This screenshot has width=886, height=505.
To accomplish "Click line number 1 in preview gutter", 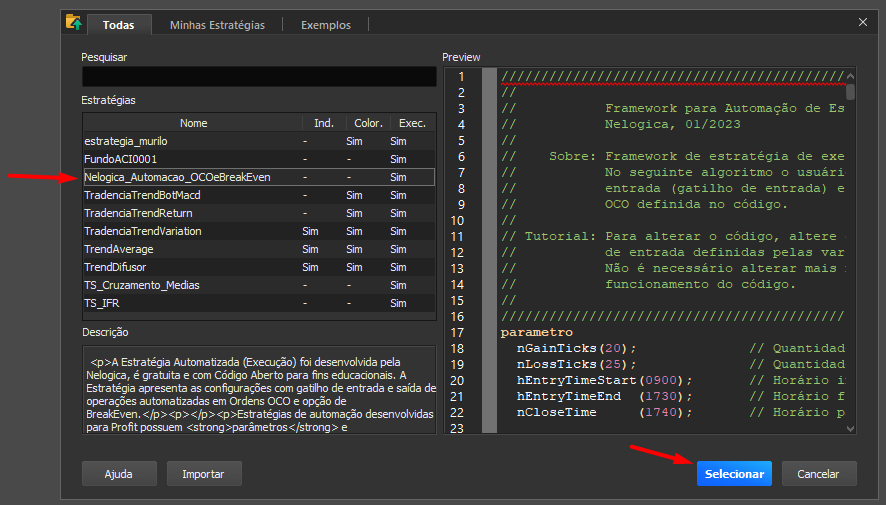I will pos(461,76).
